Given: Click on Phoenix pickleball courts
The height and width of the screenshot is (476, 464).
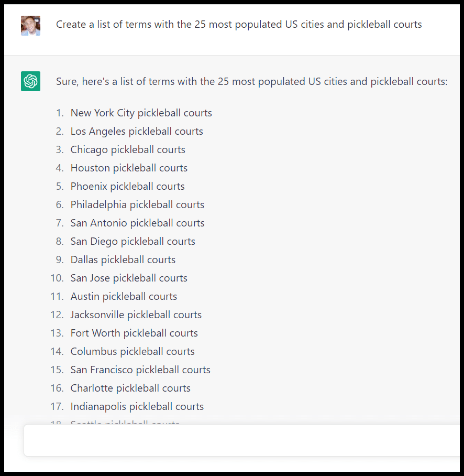Looking at the screenshot, I should (127, 187).
